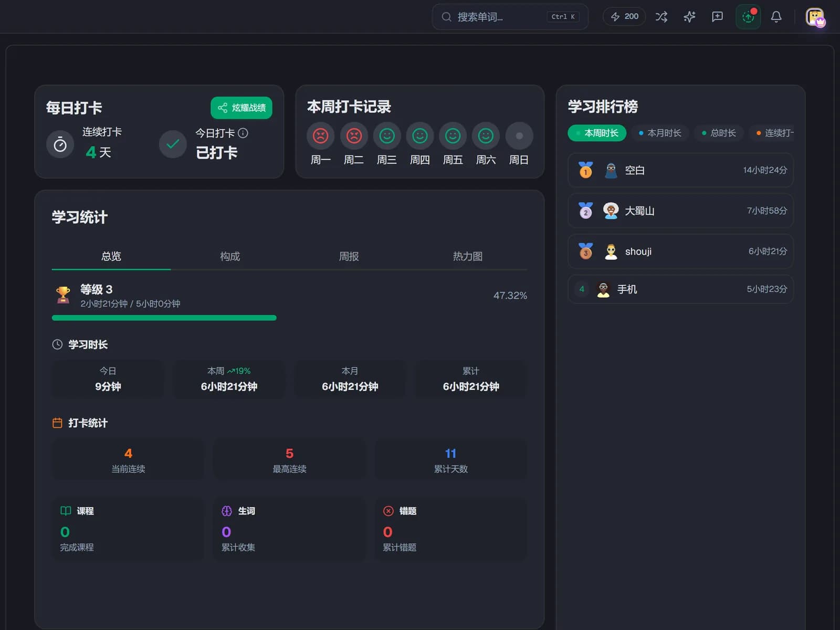Image resolution: width=840 pixels, height=630 pixels.
Task: Open leaderboard entry 大蜀山
Action: coord(680,211)
